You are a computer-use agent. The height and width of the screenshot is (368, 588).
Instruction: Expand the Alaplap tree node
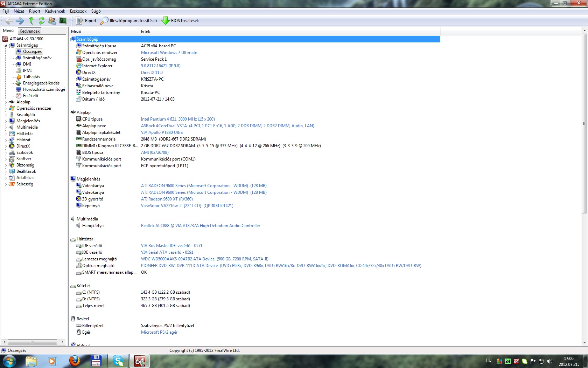pyautogui.click(x=6, y=102)
